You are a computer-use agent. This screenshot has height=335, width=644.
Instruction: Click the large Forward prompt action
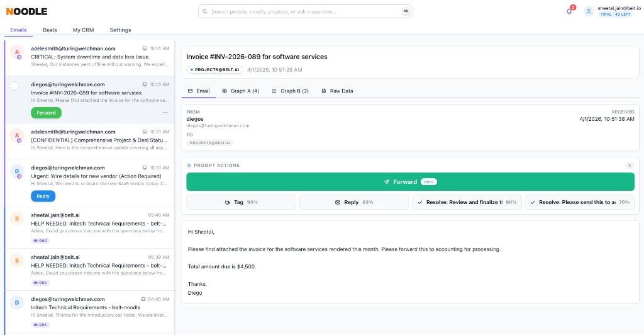(x=410, y=182)
